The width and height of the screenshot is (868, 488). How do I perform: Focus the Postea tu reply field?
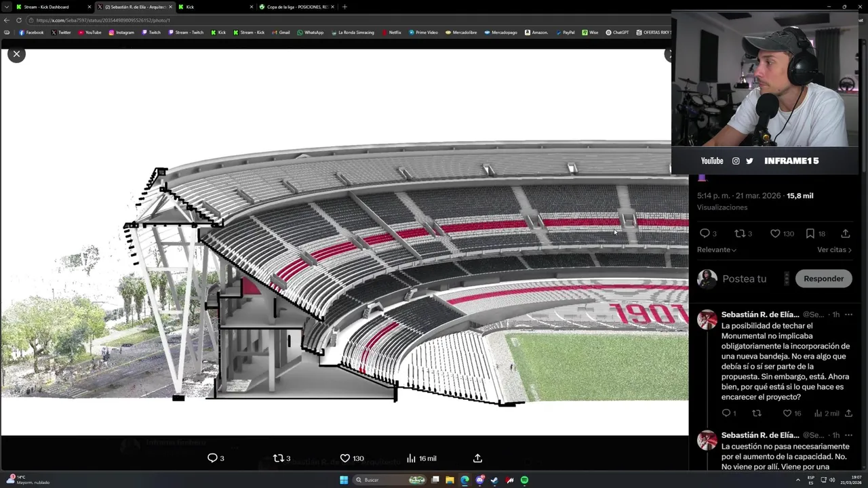753,279
